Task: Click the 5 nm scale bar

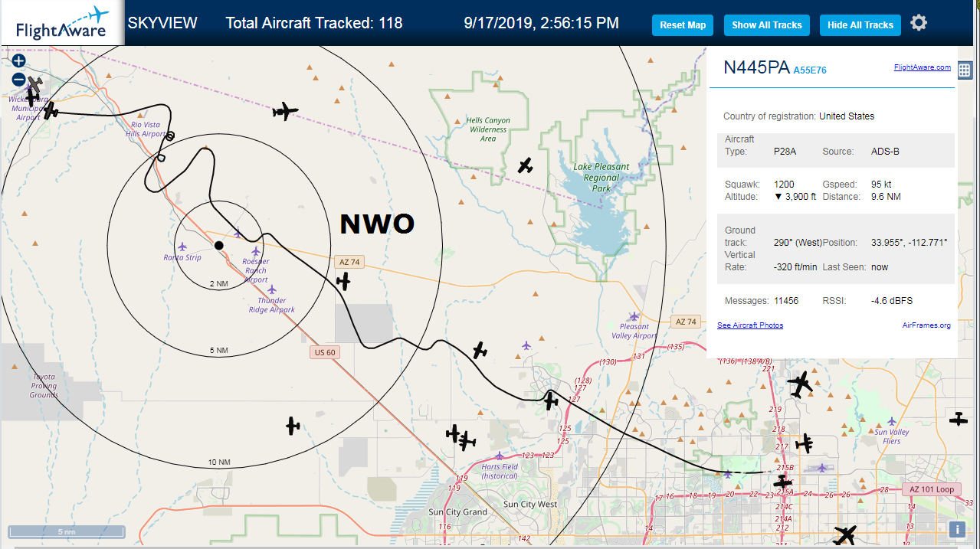Action: point(67,531)
